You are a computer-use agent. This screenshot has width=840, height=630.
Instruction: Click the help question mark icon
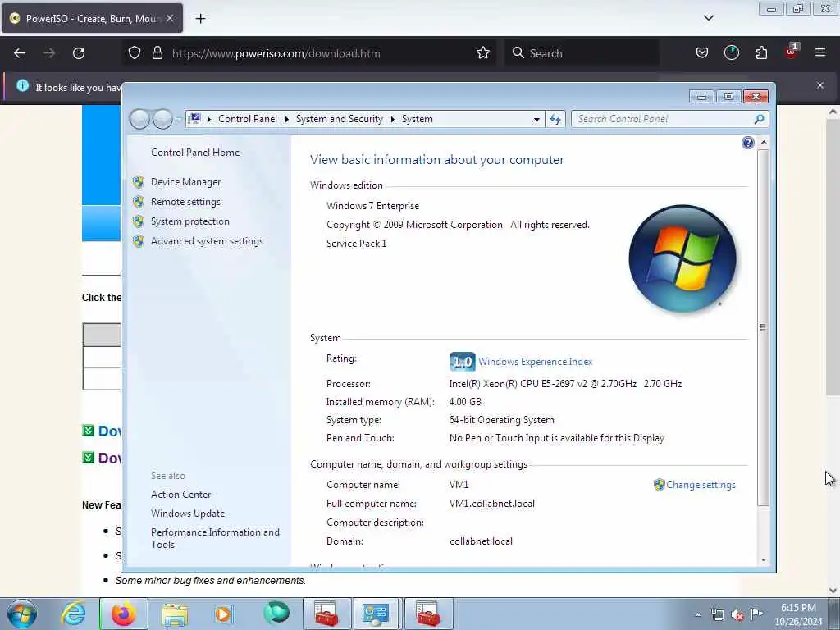[x=748, y=143]
